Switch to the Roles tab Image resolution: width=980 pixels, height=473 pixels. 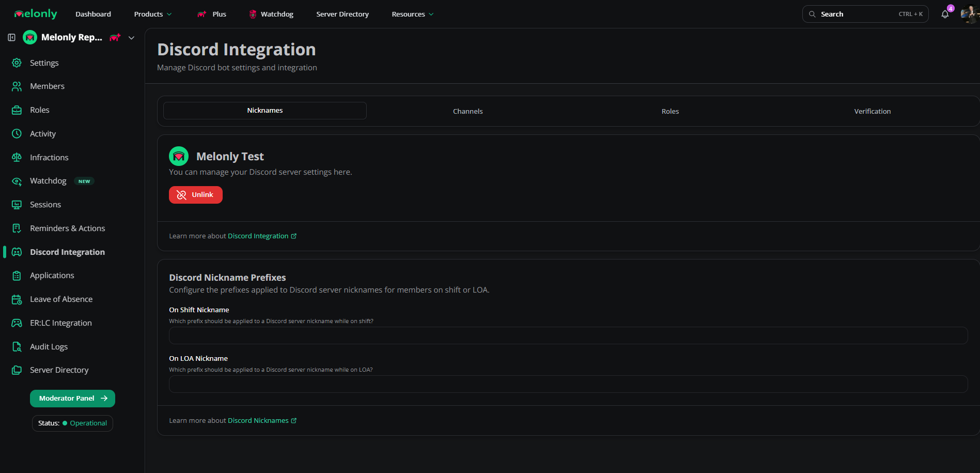point(670,111)
